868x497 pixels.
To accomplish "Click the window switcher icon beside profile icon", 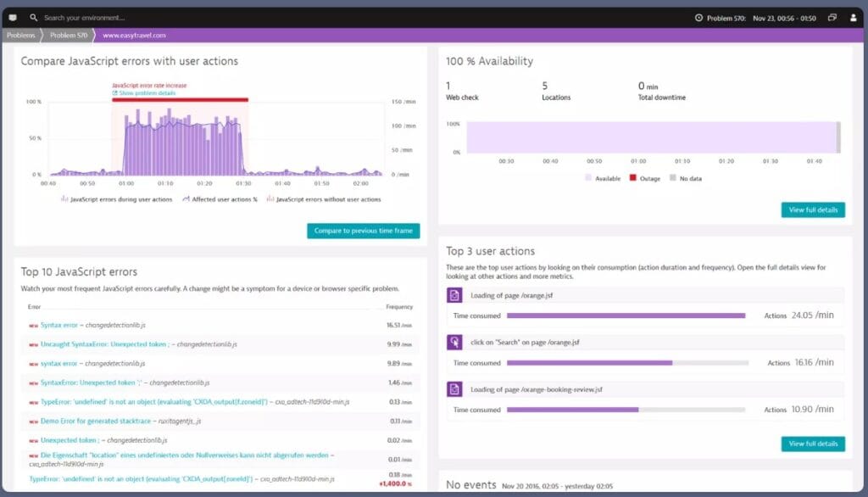I will point(832,16).
